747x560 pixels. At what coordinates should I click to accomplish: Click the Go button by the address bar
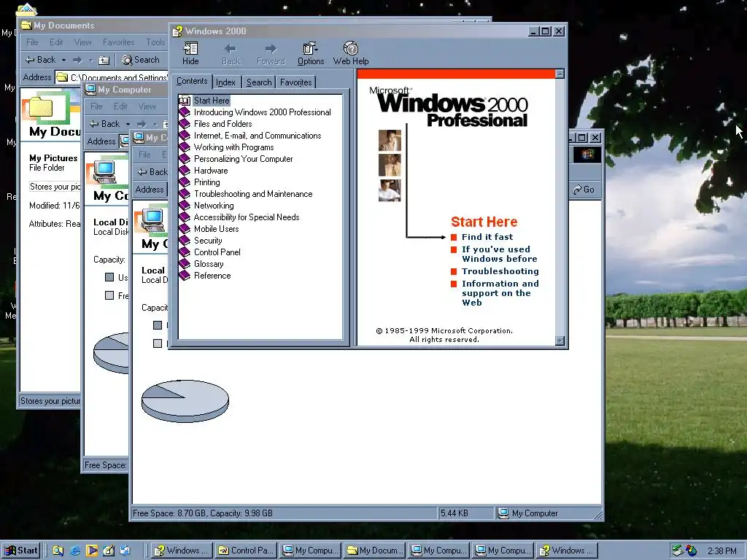[584, 190]
